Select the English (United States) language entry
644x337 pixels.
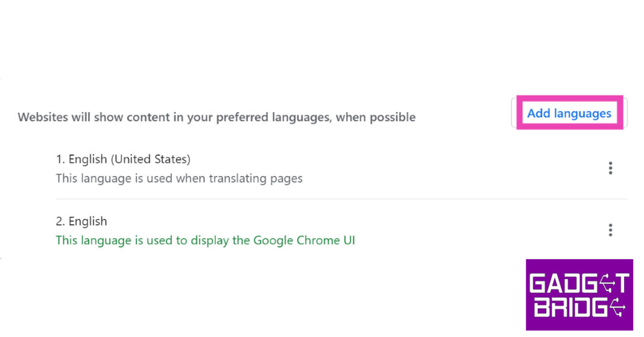coord(129,160)
